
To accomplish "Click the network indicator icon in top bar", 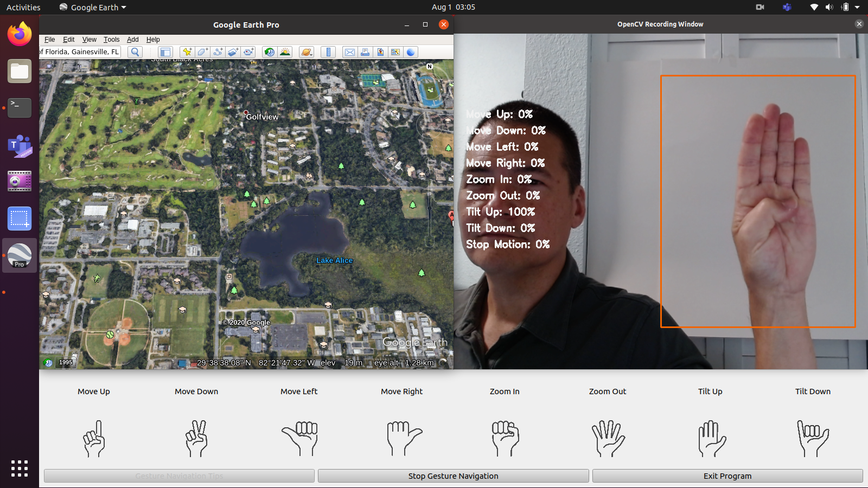I will [814, 7].
